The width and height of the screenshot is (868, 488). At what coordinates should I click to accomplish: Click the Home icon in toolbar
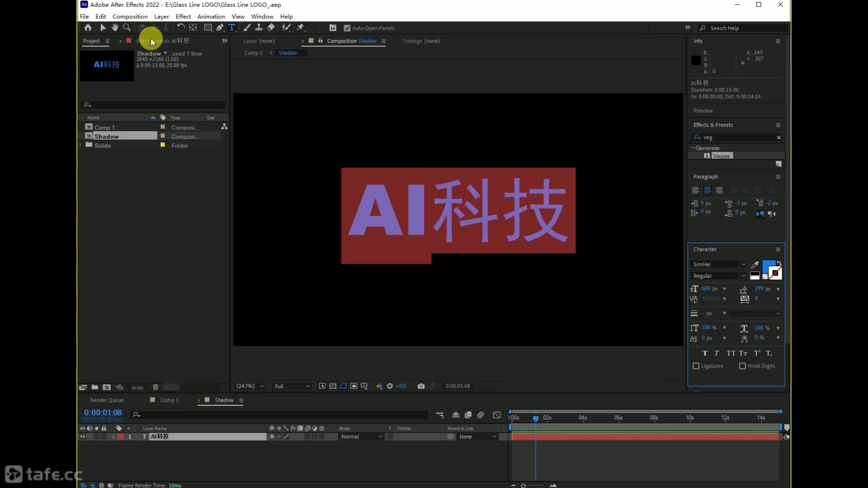(88, 28)
